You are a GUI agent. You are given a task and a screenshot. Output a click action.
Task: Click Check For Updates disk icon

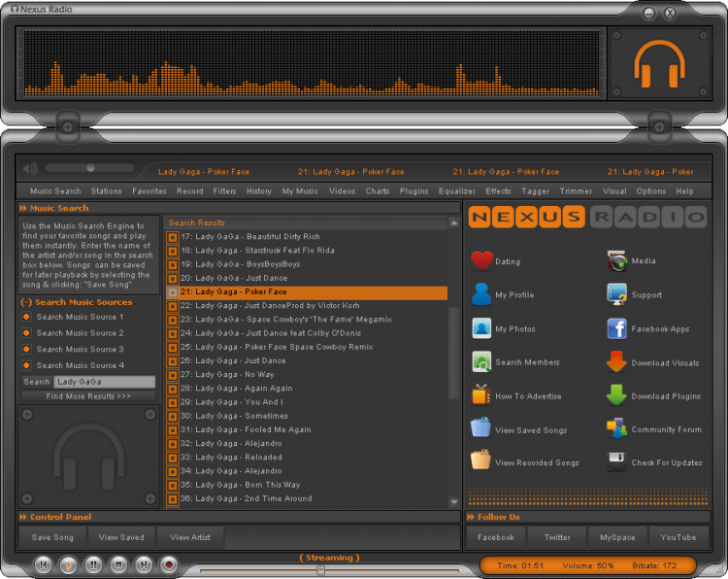pos(616,461)
